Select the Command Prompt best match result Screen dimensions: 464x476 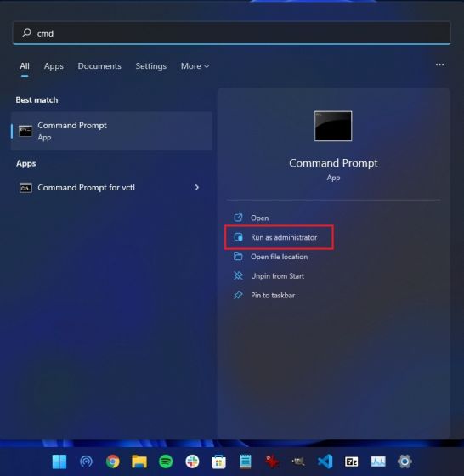coord(111,131)
